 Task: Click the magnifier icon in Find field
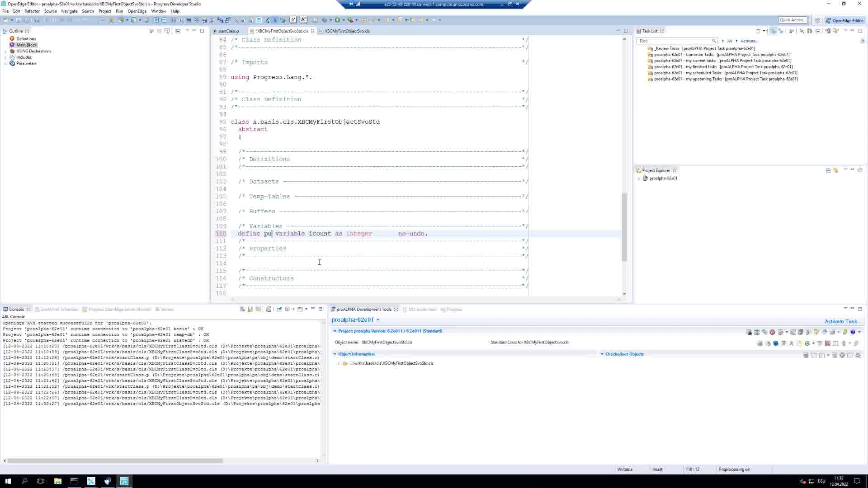coord(714,41)
